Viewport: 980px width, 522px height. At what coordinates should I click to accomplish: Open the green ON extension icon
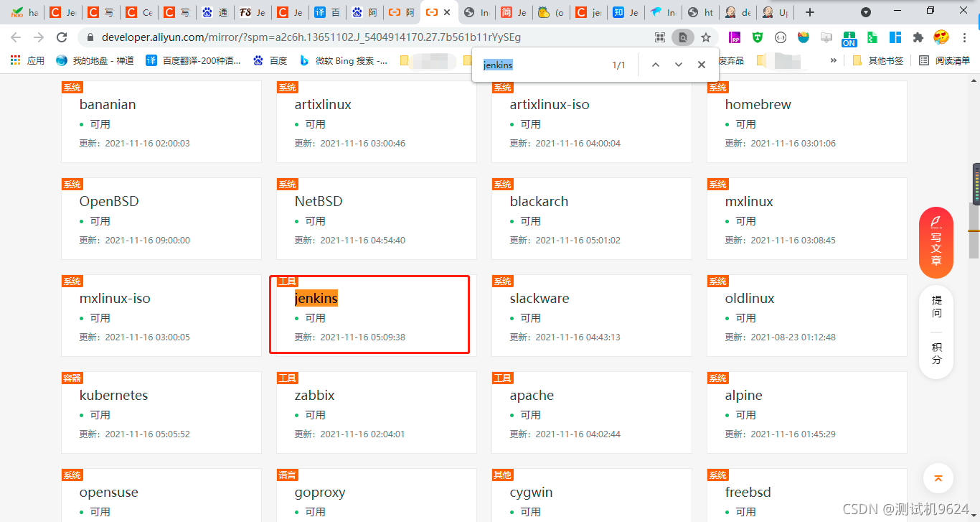tap(849, 39)
